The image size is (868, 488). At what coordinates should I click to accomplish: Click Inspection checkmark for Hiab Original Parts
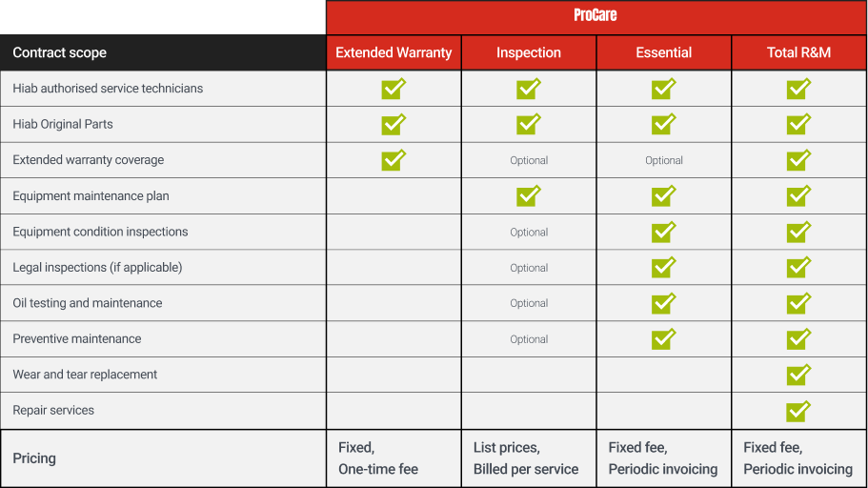[529, 124]
